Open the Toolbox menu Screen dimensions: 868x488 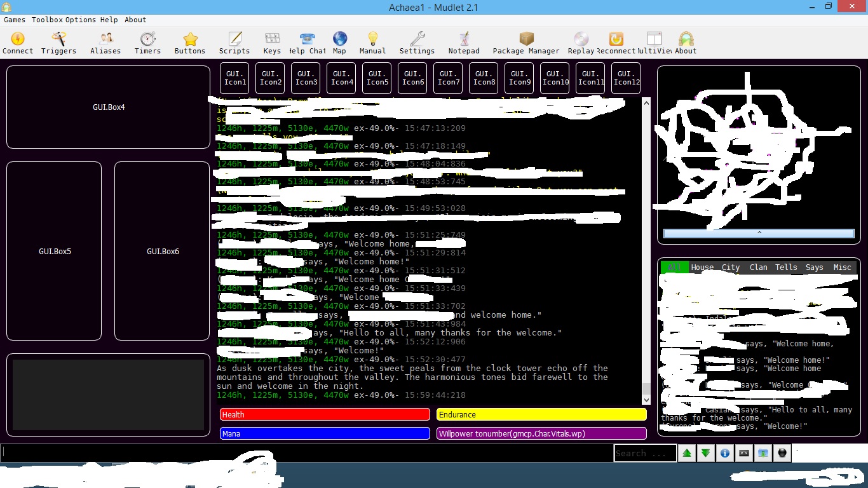[x=47, y=20]
